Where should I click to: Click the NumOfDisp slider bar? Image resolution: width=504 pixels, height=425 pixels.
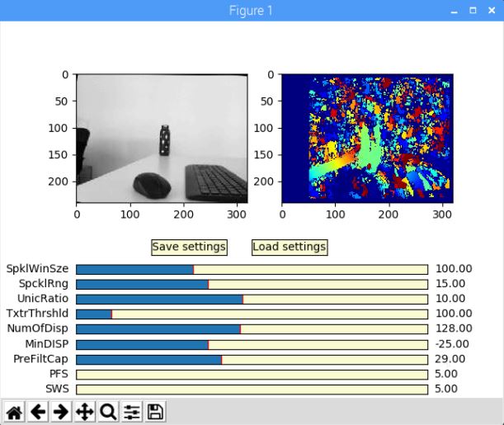click(252, 328)
